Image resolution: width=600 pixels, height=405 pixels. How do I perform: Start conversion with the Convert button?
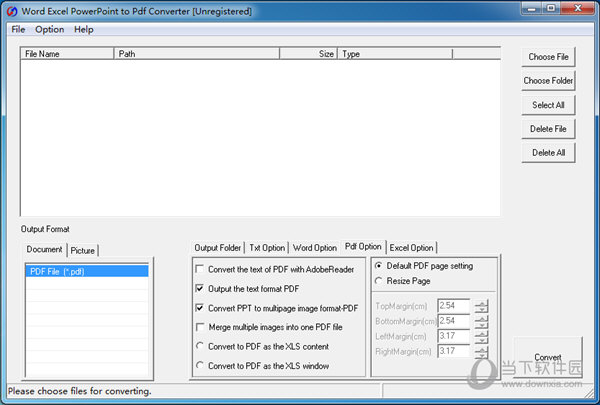[548, 357]
